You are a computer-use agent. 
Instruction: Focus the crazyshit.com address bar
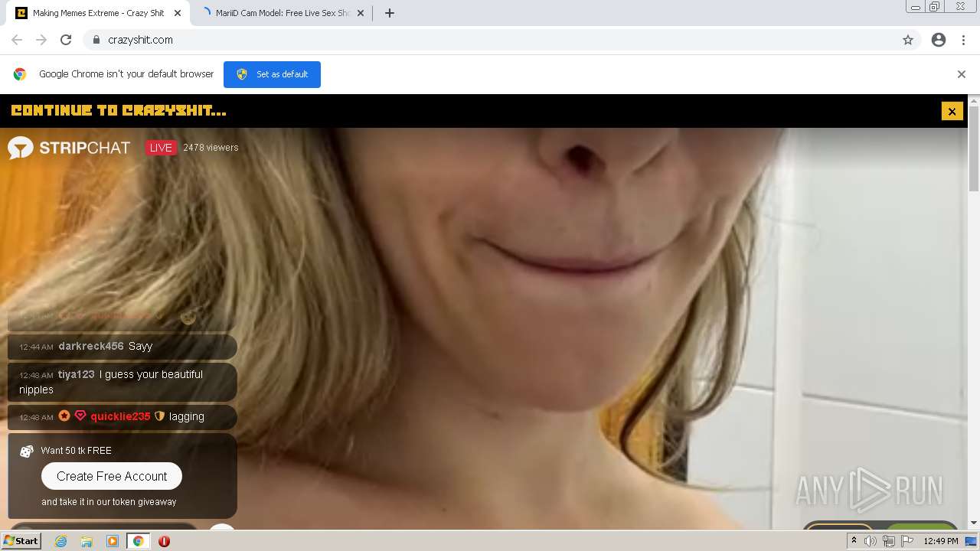click(x=490, y=40)
